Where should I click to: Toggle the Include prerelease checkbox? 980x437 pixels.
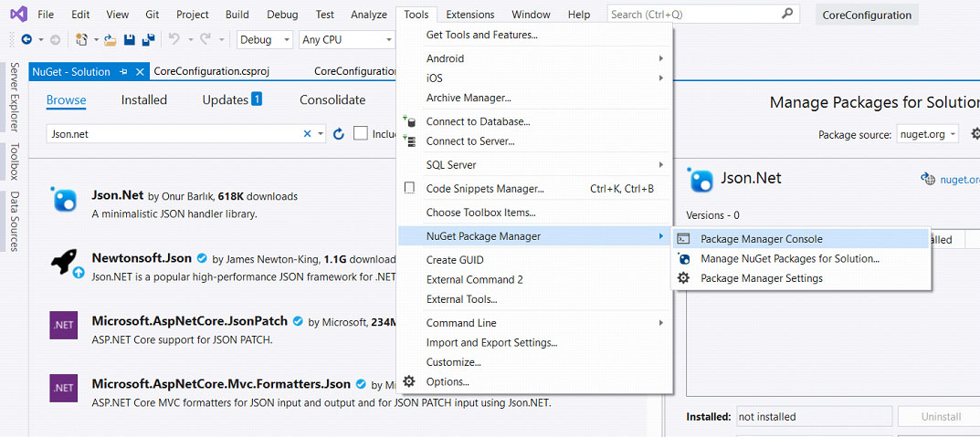[360, 133]
